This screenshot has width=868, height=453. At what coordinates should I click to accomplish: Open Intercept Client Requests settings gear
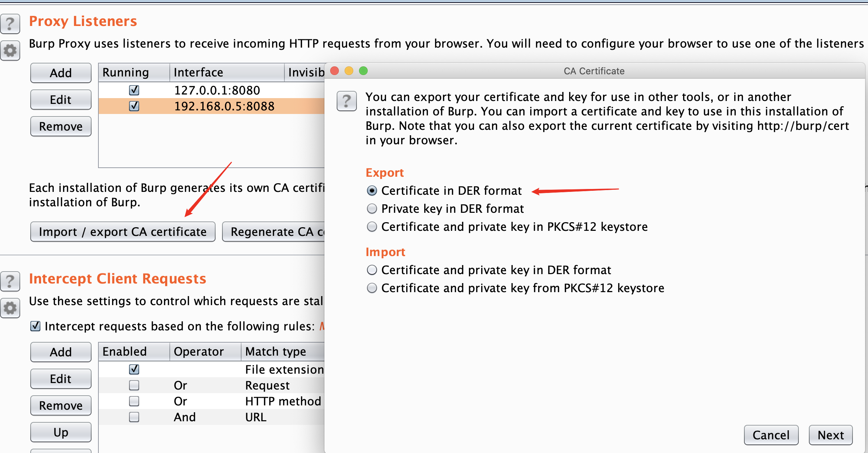coord(10,308)
